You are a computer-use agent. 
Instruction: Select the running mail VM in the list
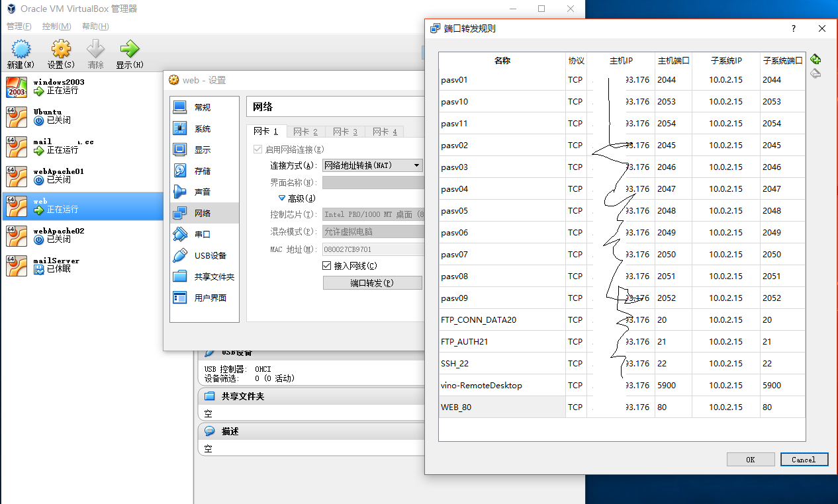[83, 146]
